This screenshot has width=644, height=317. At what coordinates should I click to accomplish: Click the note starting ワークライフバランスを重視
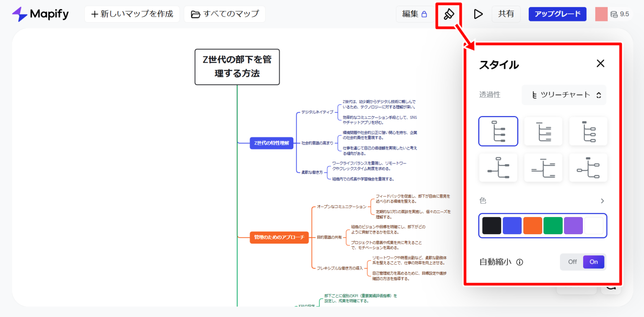tap(369, 166)
